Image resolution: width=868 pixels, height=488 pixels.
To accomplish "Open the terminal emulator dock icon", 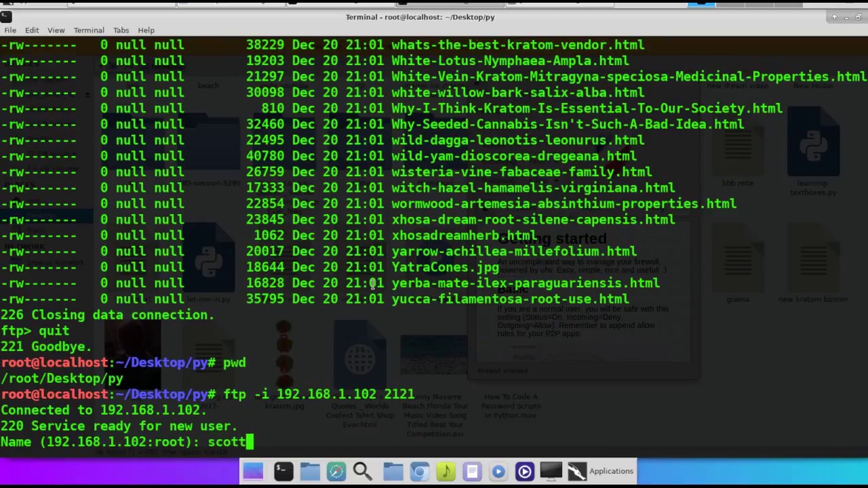I will pos(283,471).
